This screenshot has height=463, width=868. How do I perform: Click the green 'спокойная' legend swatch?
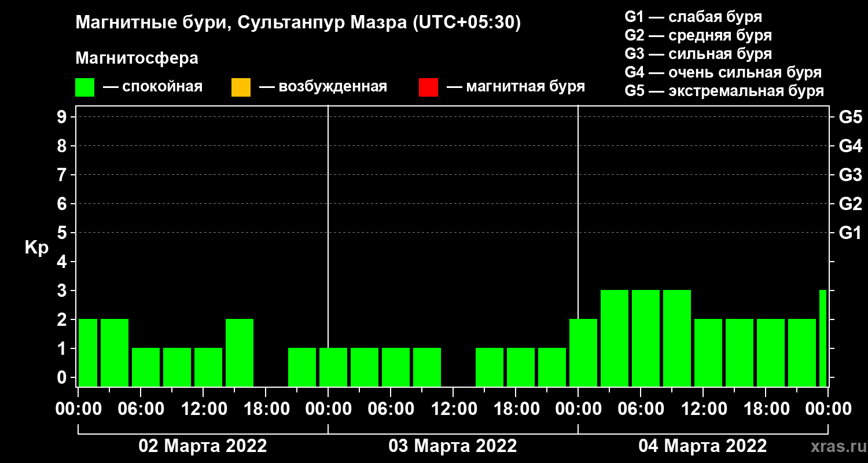(84, 87)
